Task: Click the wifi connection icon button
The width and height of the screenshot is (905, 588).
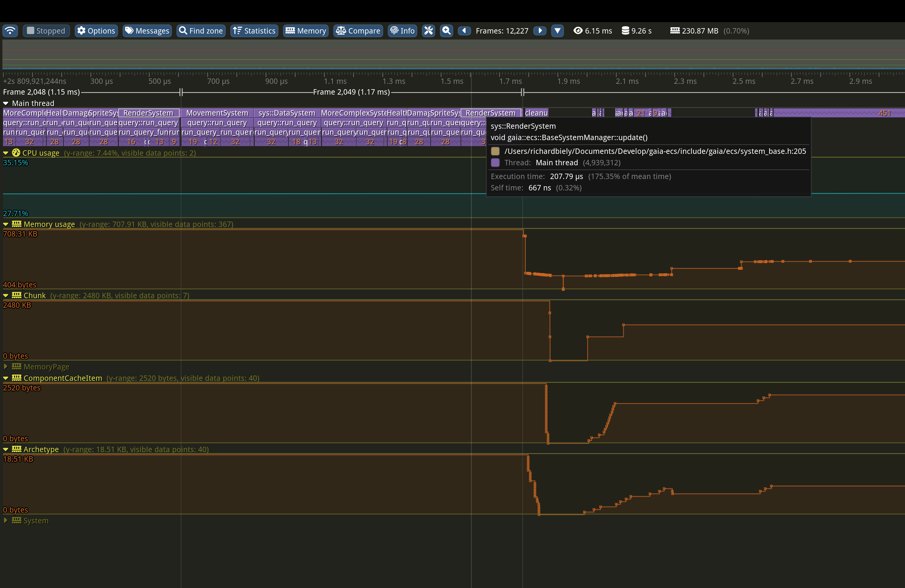Action: coord(10,31)
